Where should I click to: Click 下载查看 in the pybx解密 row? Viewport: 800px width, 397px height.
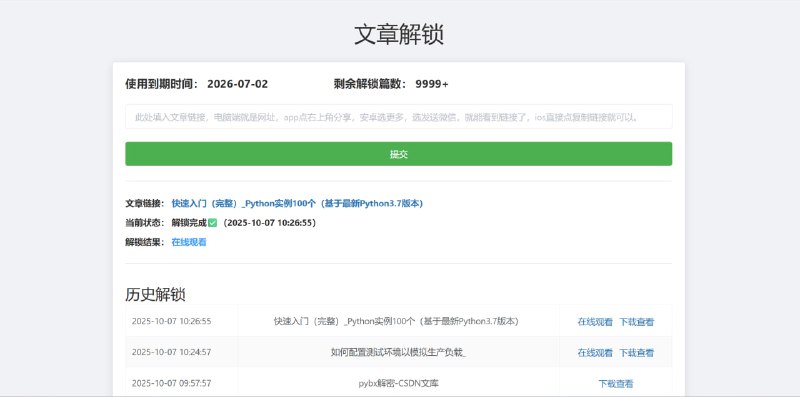coord(616,384)
